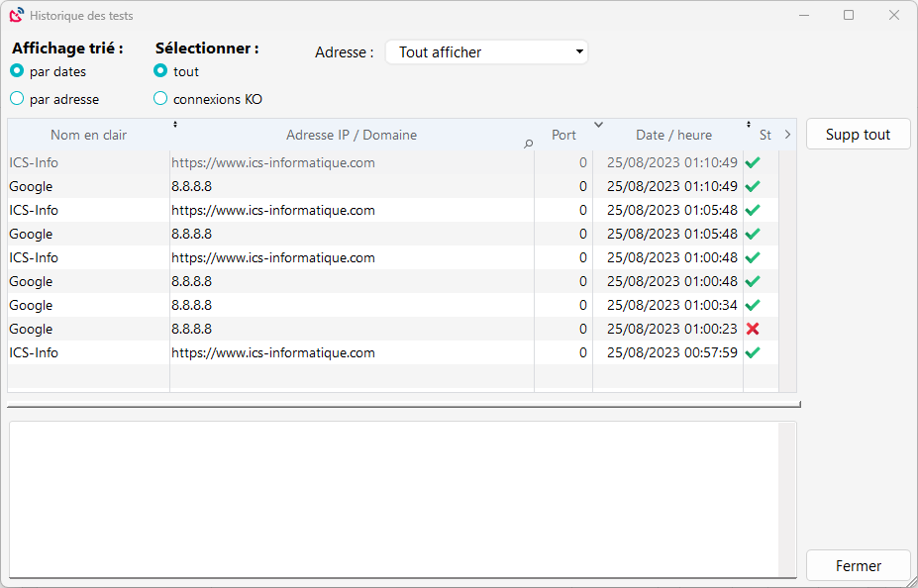
Task: Click the 'Nom en clair' column header
Action: click(x=88, y=136)
